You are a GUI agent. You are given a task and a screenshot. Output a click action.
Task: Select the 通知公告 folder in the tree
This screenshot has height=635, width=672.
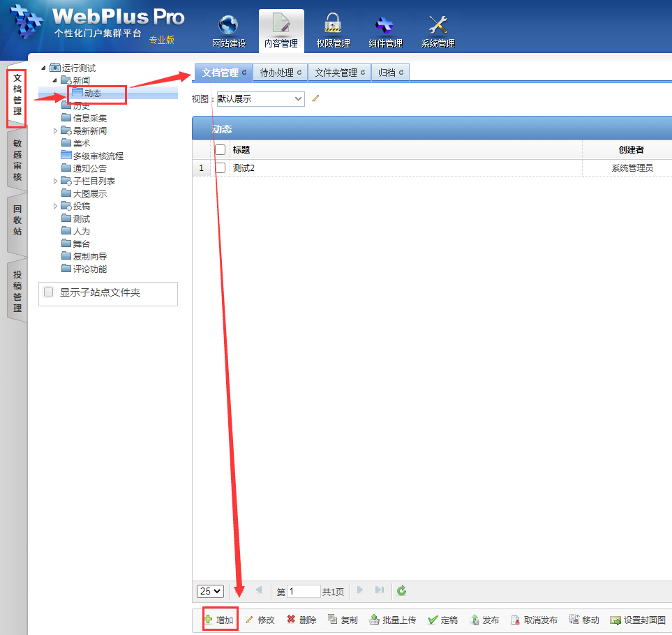coord(89,168)
